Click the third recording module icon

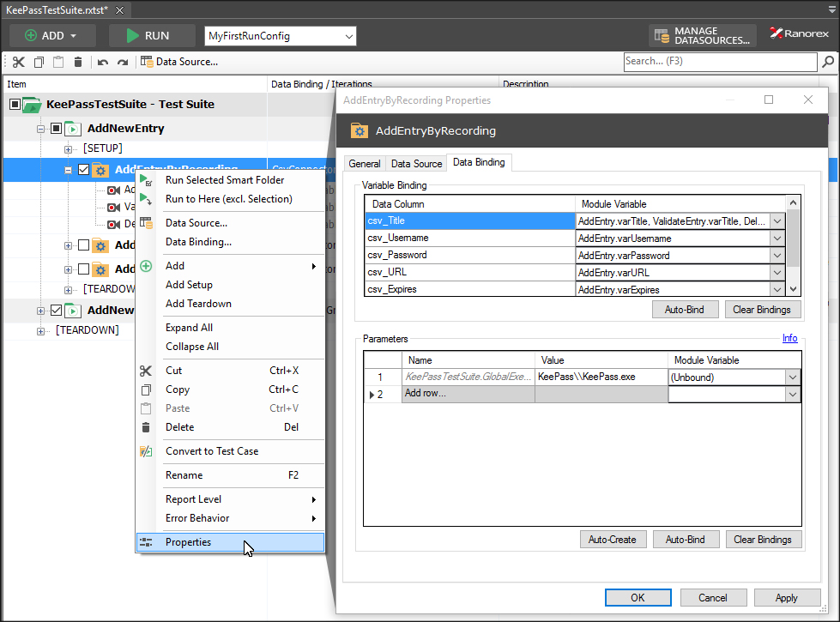[113, 225]
